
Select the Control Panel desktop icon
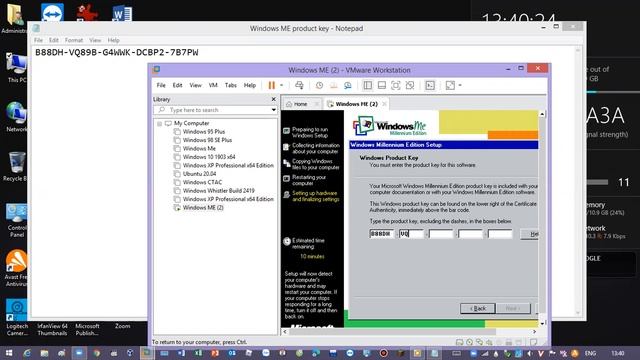click(16, 220)
